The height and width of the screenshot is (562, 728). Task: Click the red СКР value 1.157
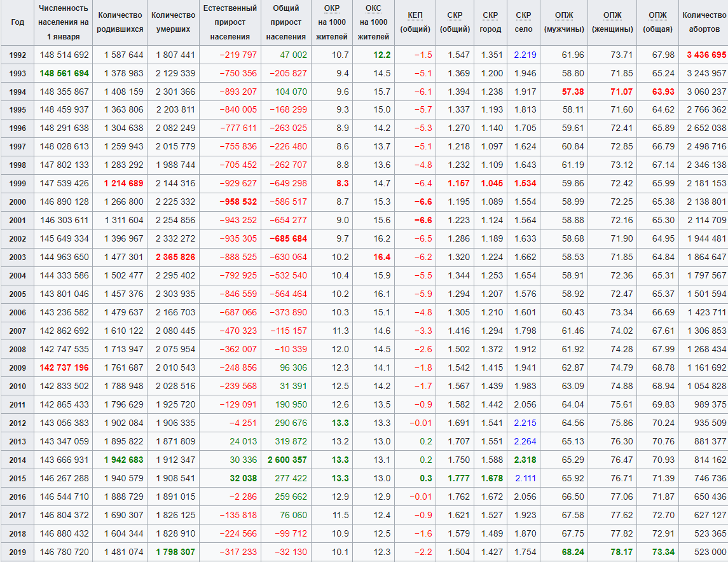coord(458,183)
